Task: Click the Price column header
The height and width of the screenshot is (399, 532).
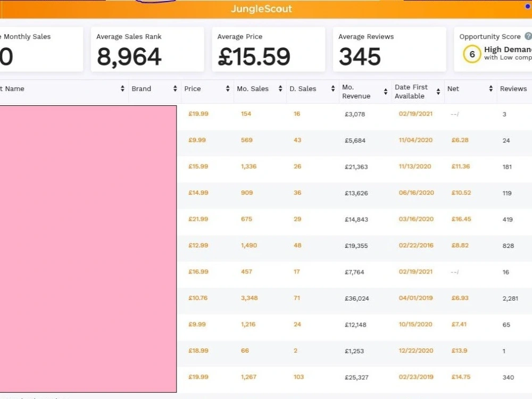Action: point(193,88)
